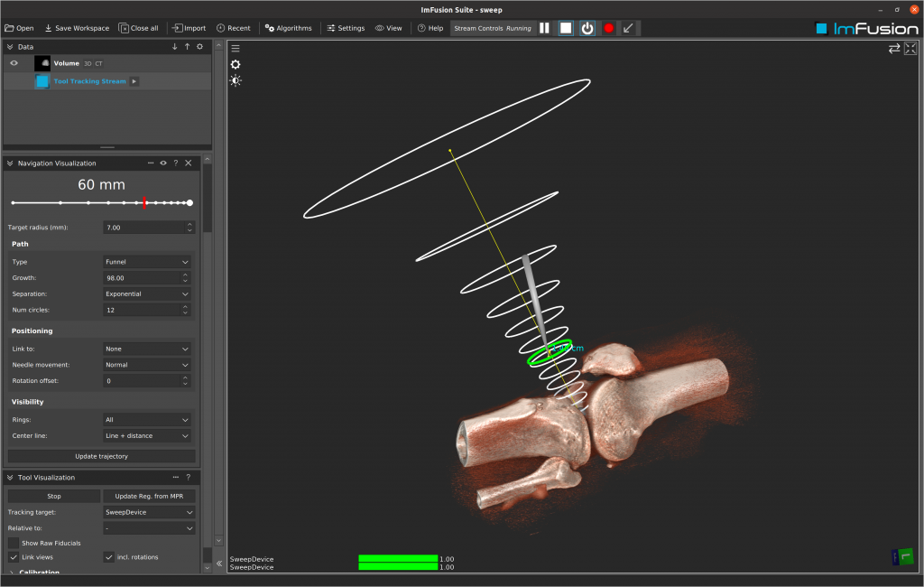Open the path Type dropdown showing Funnel
Screen dimensions: 924x587
(x=147, y=262)
